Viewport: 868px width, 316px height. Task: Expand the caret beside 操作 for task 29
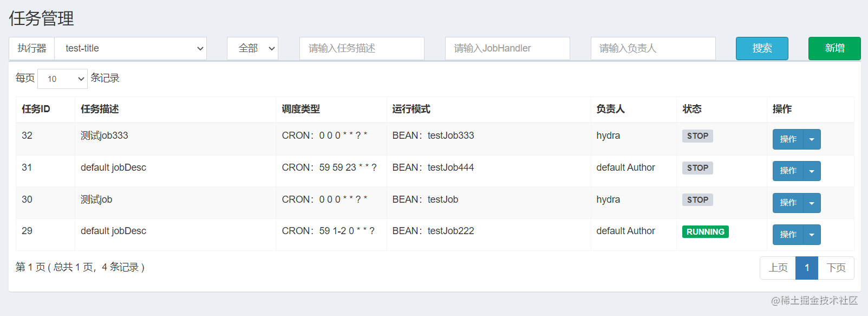(x=812, y=235)
